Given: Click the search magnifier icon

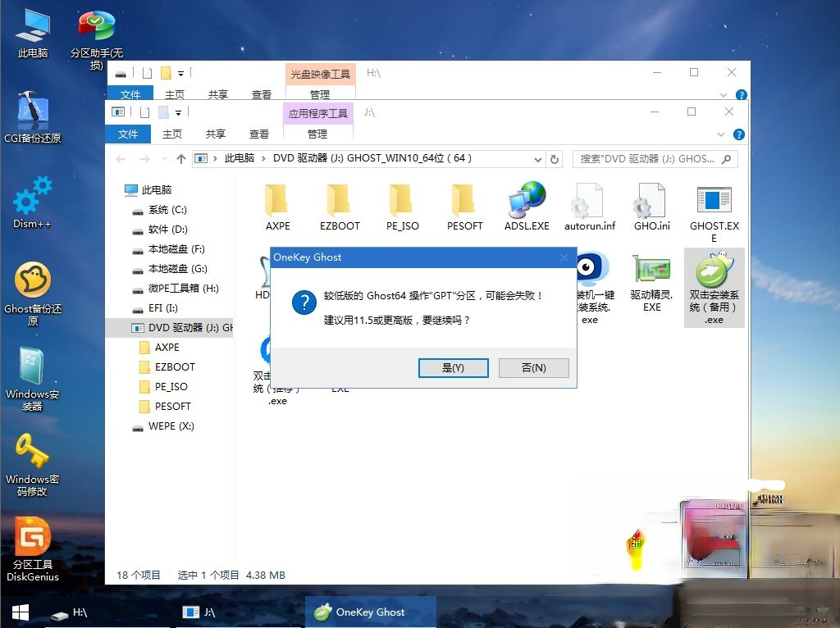Looking at the screenshot, I should click(x=727, y=159).
